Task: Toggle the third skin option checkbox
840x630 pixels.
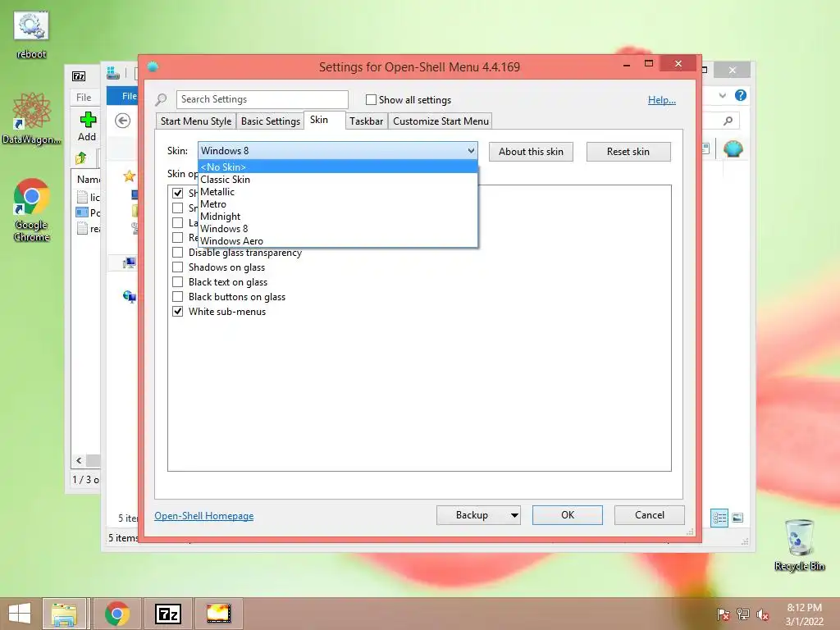Action: click(x=177, y=223)
